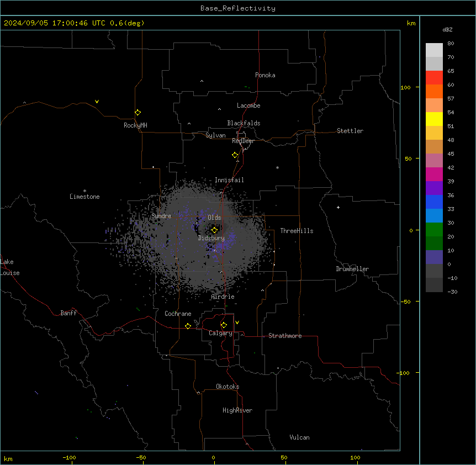Click the Limestone label
This screenshot has height=465, width=476.
(x=84, y=197)
